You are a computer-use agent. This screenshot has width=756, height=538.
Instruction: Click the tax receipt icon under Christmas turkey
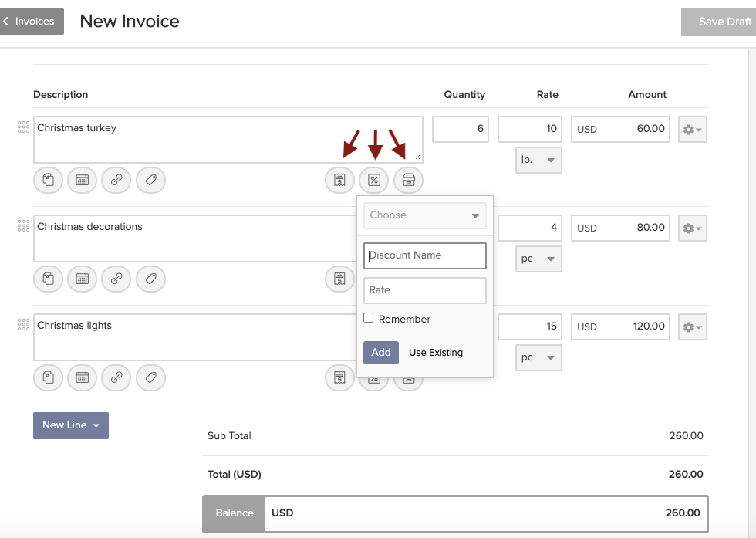[340, 180]
